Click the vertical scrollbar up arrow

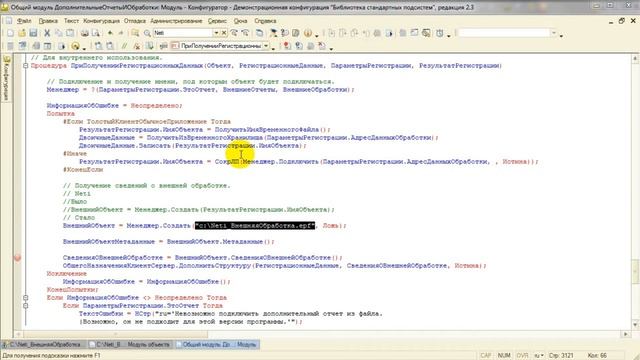tap(635, 59)
